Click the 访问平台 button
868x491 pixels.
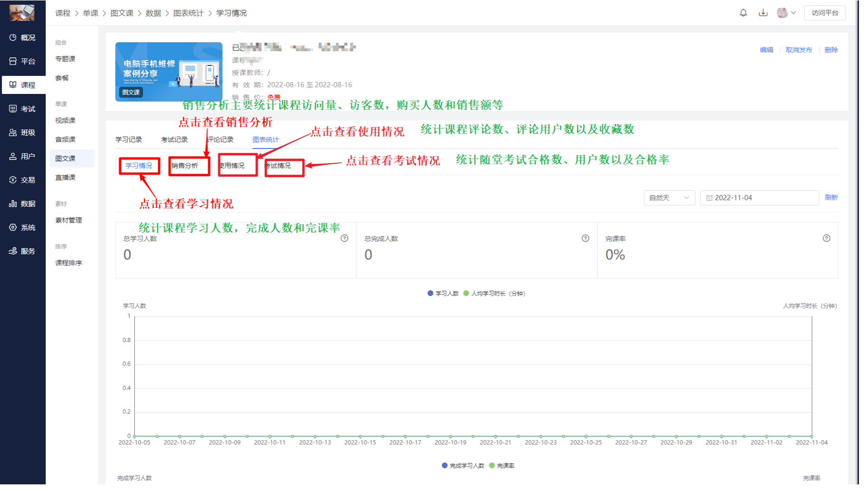(825, 13)
